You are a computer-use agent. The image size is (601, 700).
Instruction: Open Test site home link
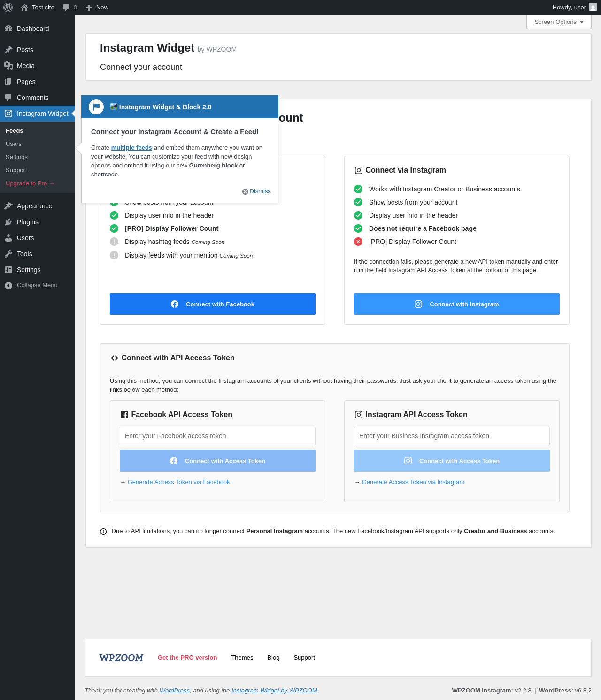pos(38,8)
